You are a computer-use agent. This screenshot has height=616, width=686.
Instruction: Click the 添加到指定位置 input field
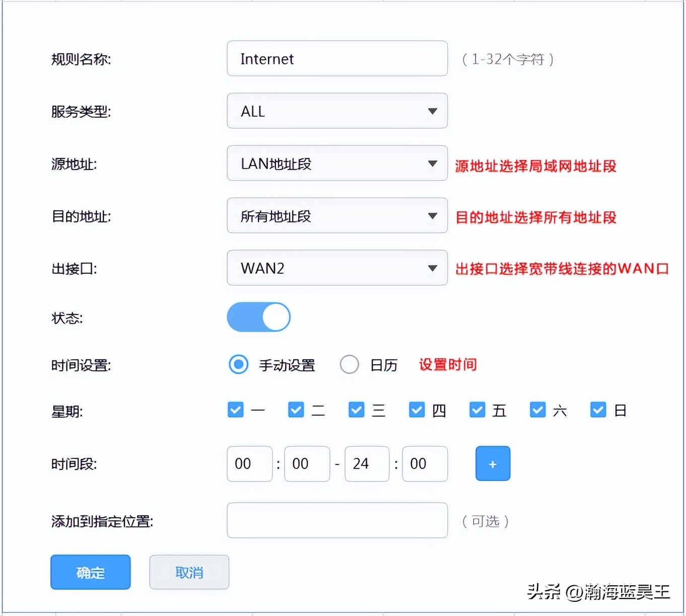tap(336, 520)
